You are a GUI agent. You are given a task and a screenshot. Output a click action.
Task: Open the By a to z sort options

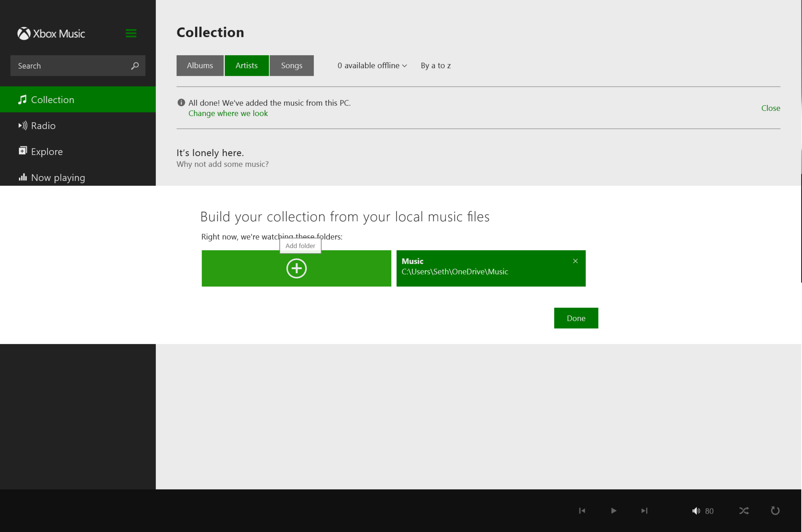tap(435, 66)
